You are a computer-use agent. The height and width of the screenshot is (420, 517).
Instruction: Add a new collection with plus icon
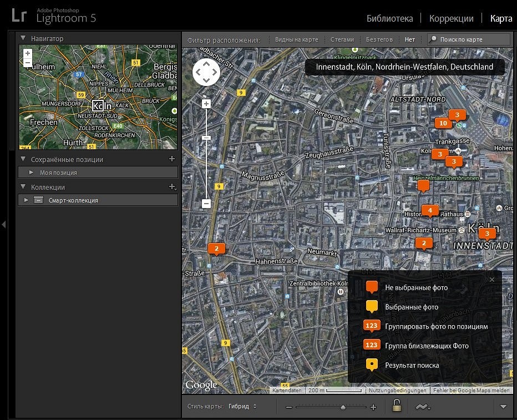click(172, 187)
